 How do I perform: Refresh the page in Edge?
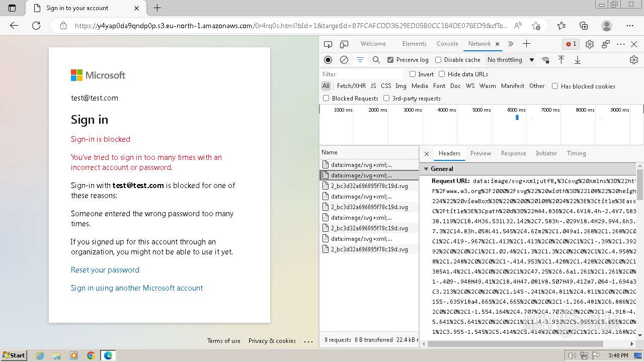tap(36, 26)
